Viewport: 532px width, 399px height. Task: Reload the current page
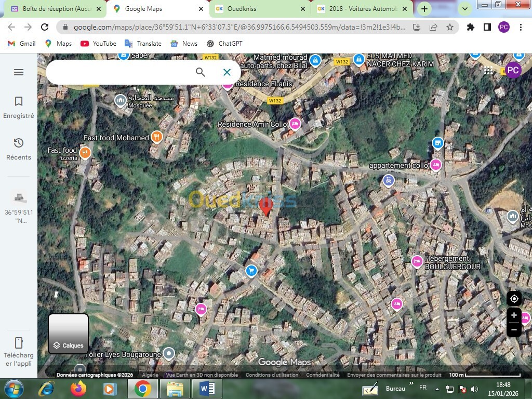(x=45, y=27)
